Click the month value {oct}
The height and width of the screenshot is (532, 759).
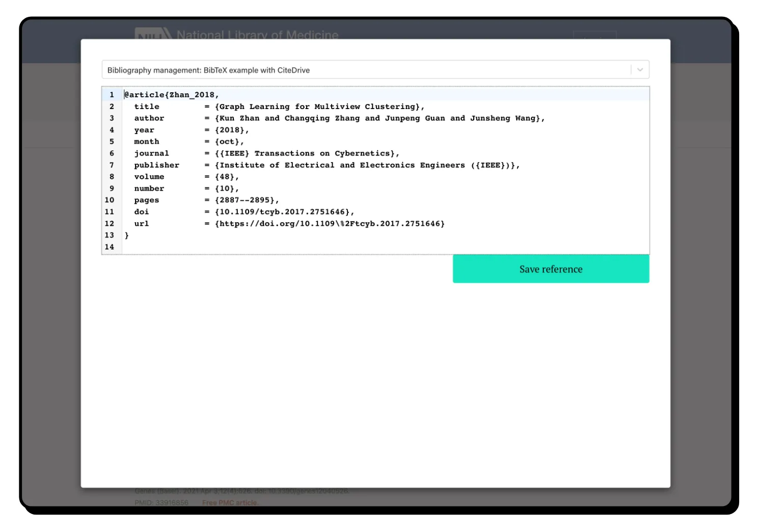[228, 142]
